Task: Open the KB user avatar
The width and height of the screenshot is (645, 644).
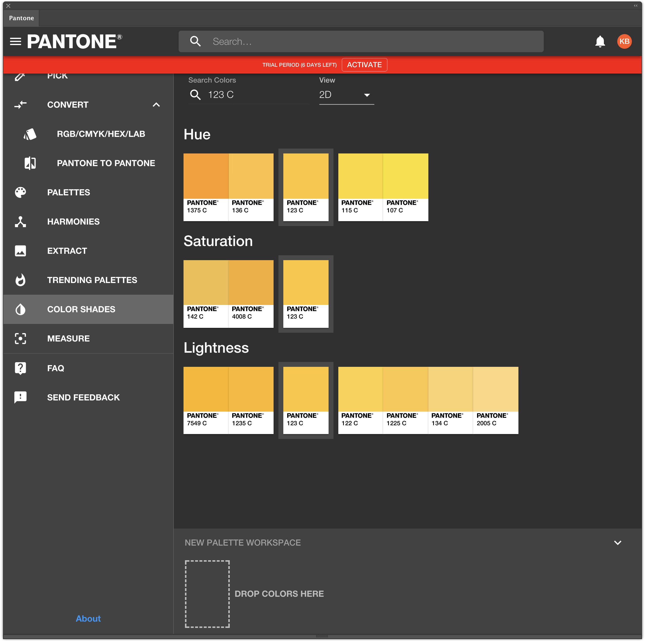Action: click(x=624, y=41)
